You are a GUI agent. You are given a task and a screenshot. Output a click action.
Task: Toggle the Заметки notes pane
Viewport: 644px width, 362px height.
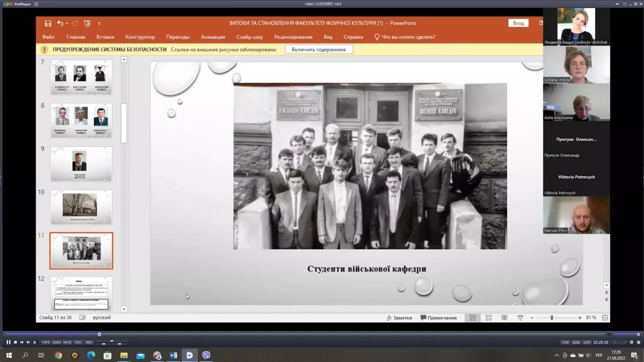[x=399, y=318]
